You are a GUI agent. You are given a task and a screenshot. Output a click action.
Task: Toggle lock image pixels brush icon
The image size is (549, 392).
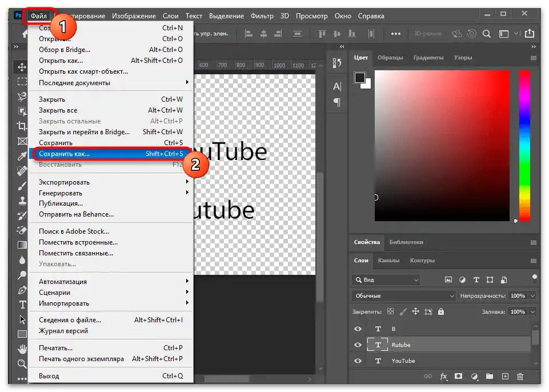[403, 311]
